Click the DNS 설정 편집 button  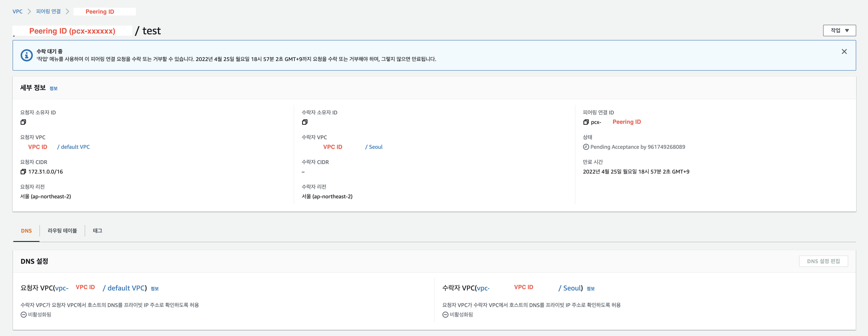tap(823, 261)
